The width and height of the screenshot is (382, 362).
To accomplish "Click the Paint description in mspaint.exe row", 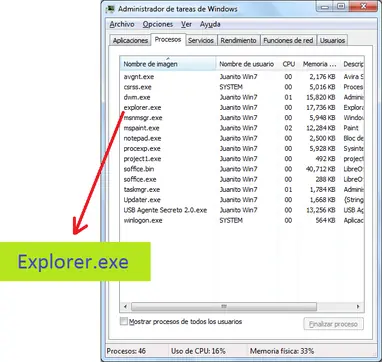I will [x=351, y=128].
